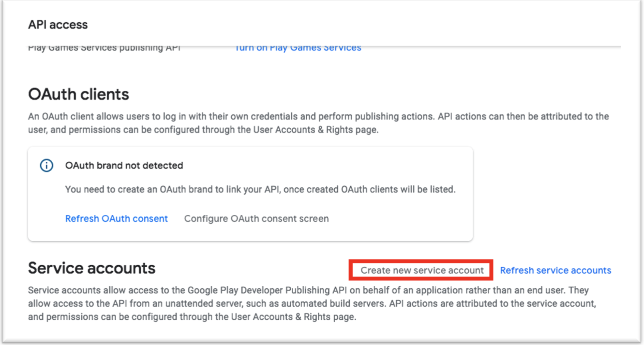The width and height of the screenshot is (644, 345).
Task: Click the info icon beside OAuth brand not detected
Action: pyautogui.click(x=47, y=165)
